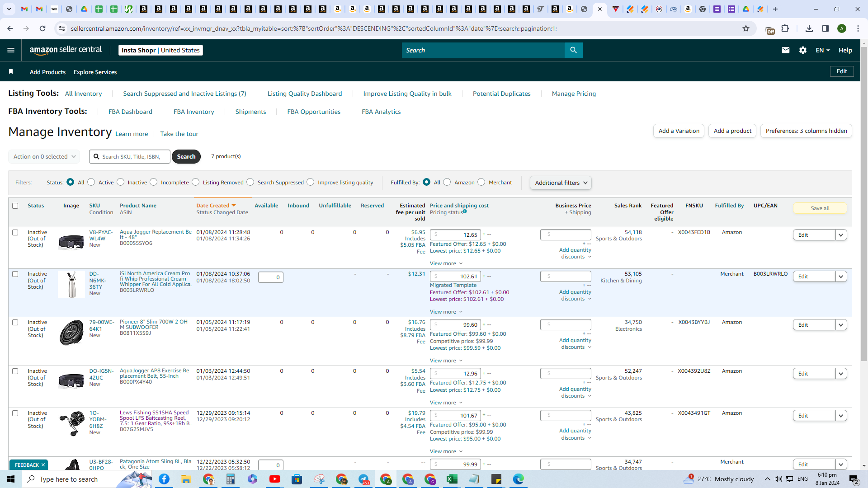Open File Explorer from the taskbar
The image size is (868, 488).
(x=186, y=479)
